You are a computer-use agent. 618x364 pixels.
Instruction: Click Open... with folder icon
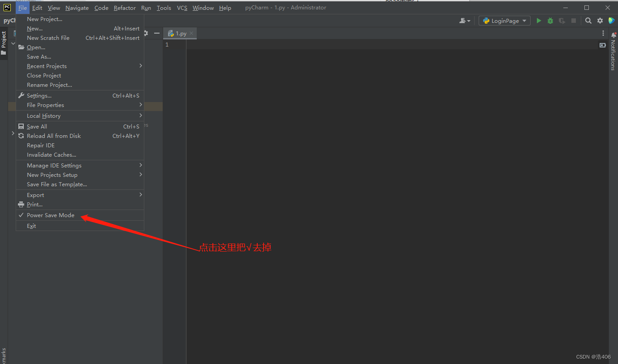(x=80, y=47)
